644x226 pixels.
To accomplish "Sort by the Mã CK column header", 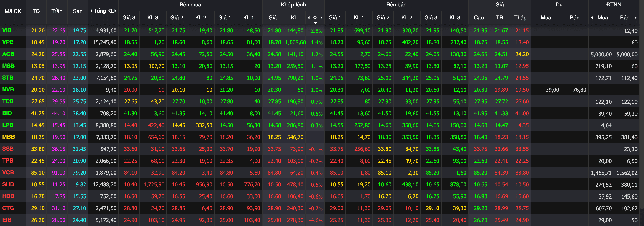I will (x=13, y=11).
